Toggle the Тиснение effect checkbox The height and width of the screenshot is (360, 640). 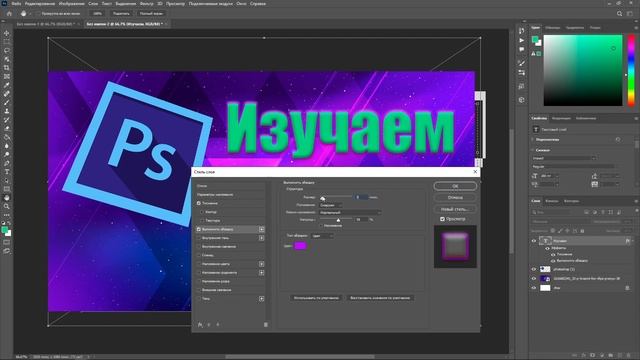click(x=199, y=203)
